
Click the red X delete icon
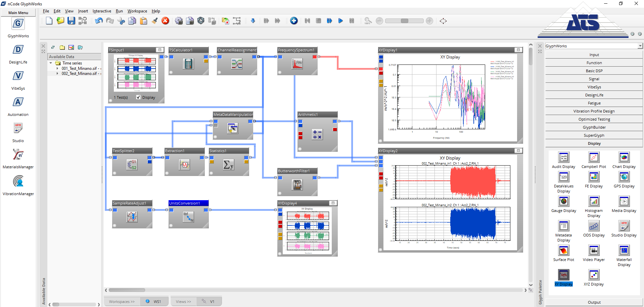165,21
